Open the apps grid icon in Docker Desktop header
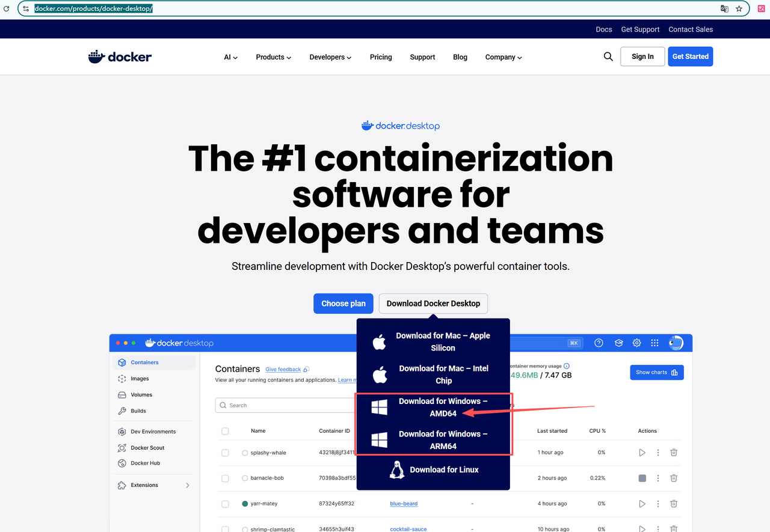 click(654, 343)
